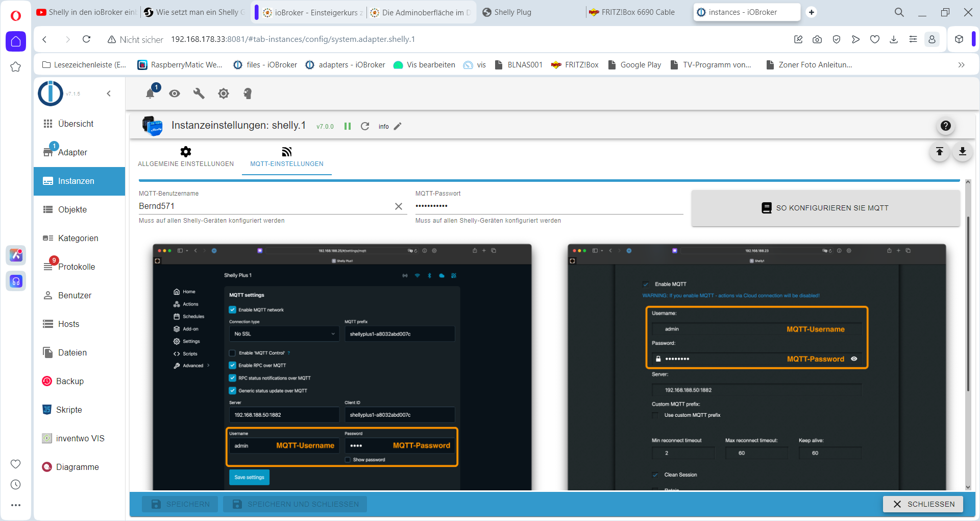Open Skripte in the sidebar
Viewport: 980px width, 521px height.
click(x=79, y=410)
